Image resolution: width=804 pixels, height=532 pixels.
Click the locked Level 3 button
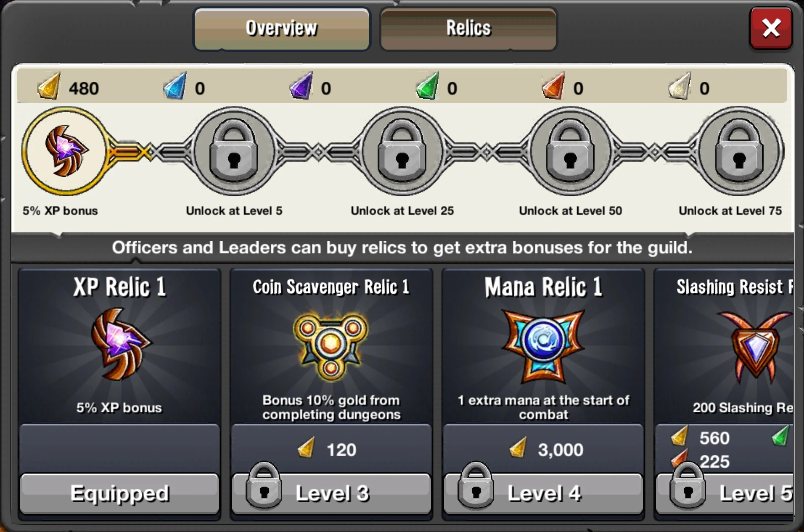pyautogui.click(x=331, y=494)
